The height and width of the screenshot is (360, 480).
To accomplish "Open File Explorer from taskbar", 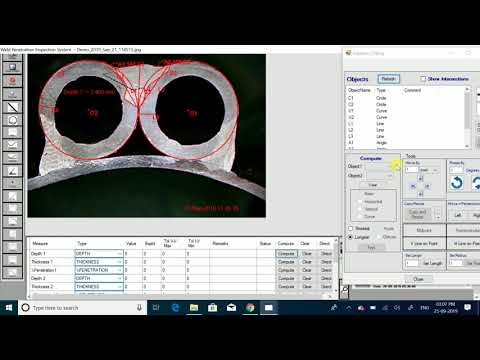I will (x=194, y=308).
